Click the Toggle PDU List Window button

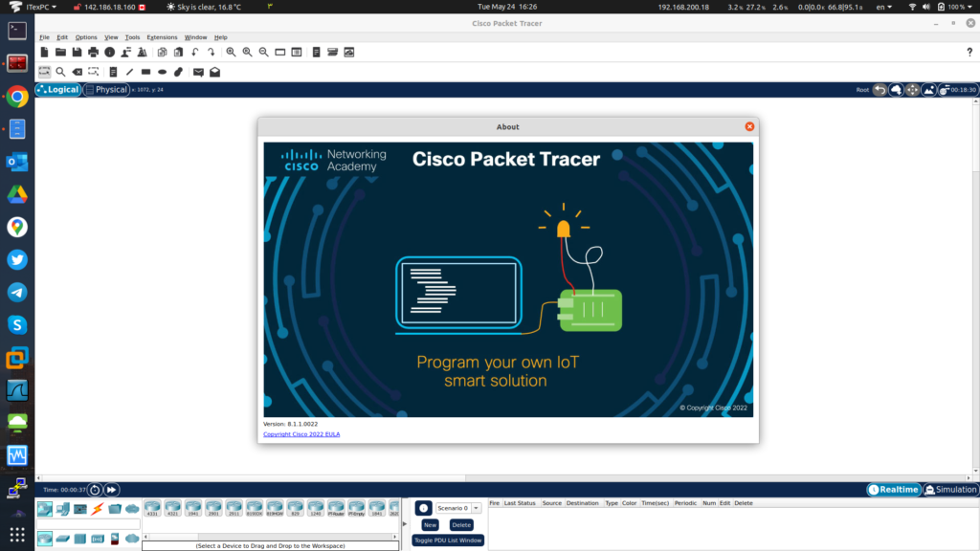point(448,540)
